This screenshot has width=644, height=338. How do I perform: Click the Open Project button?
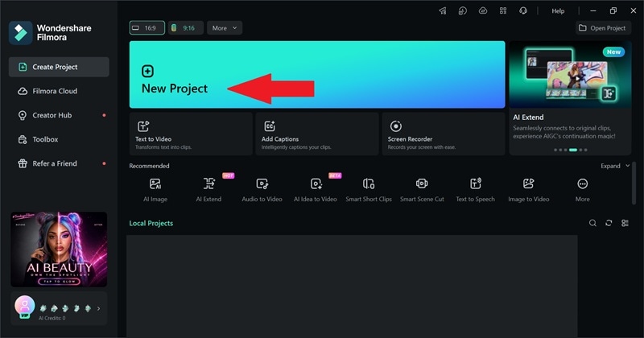[603, 28]
